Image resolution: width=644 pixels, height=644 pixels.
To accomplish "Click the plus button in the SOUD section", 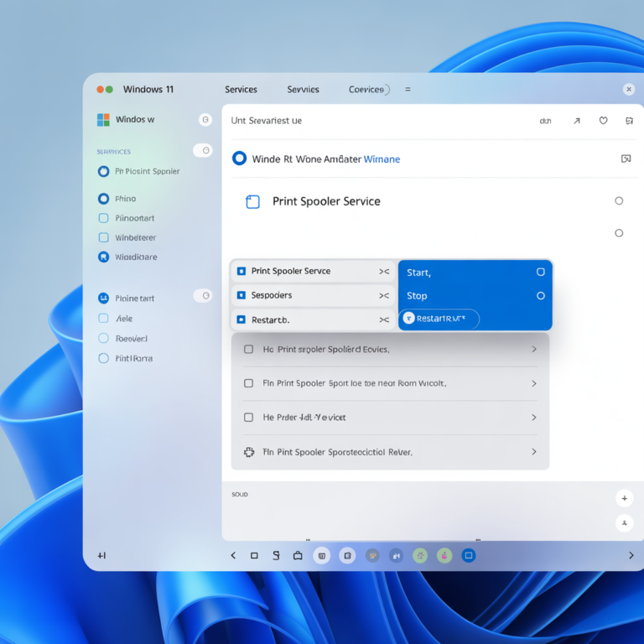I will click(624, 498).
